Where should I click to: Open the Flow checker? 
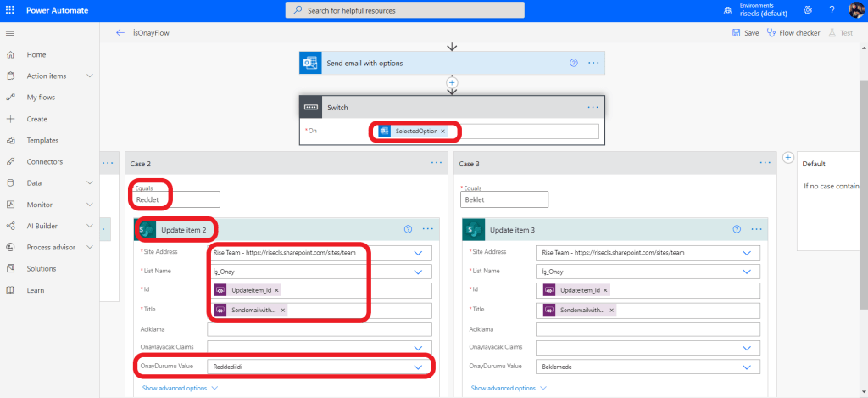[x=793, y=33]
